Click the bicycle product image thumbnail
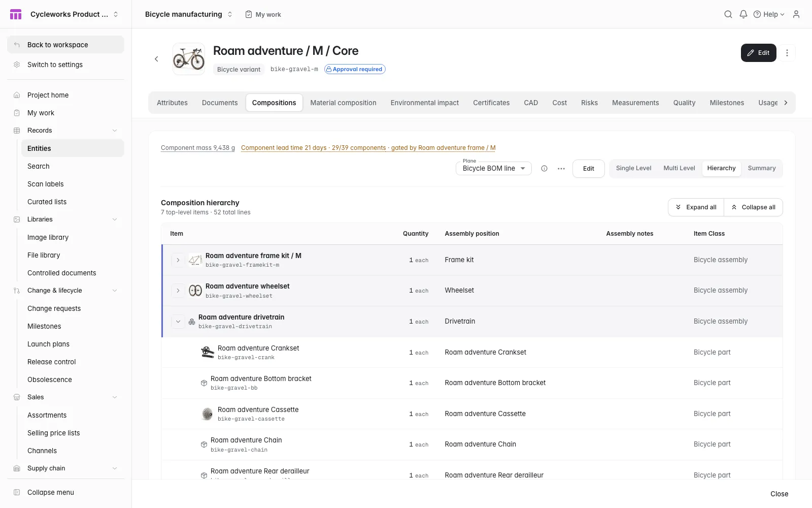This screenshot has width=812, height=508. (x=189, y=59)
